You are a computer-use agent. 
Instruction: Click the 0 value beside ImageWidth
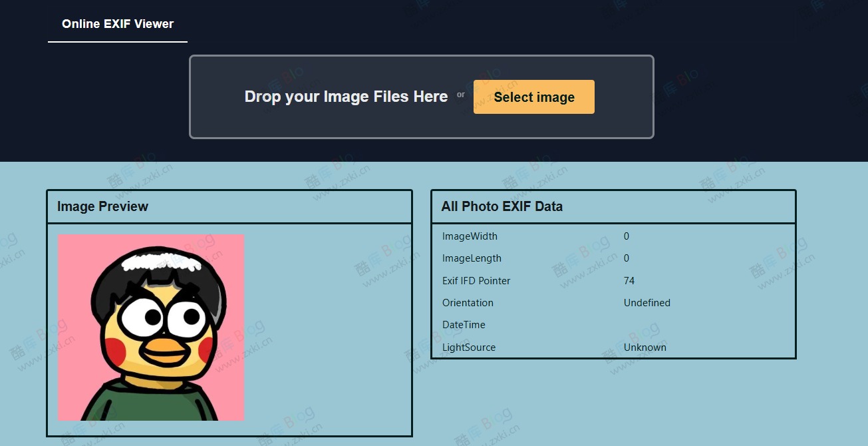click(625, 236)
